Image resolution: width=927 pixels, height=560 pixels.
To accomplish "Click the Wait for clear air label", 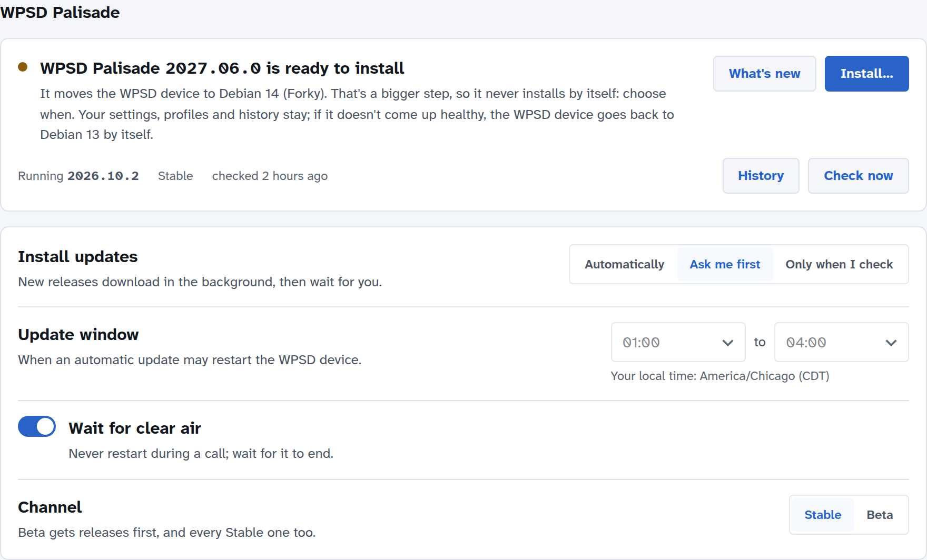I will click(135, 428).
